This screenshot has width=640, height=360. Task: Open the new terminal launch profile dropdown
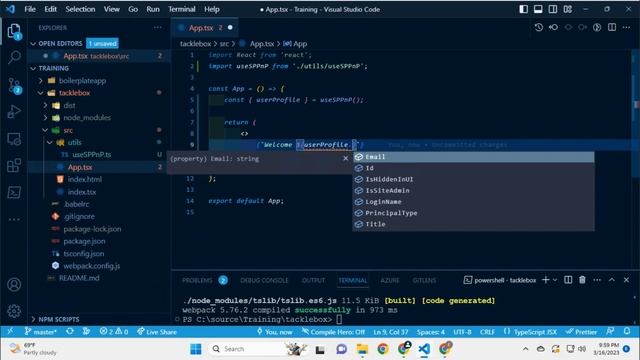click(x=555, y=280)
